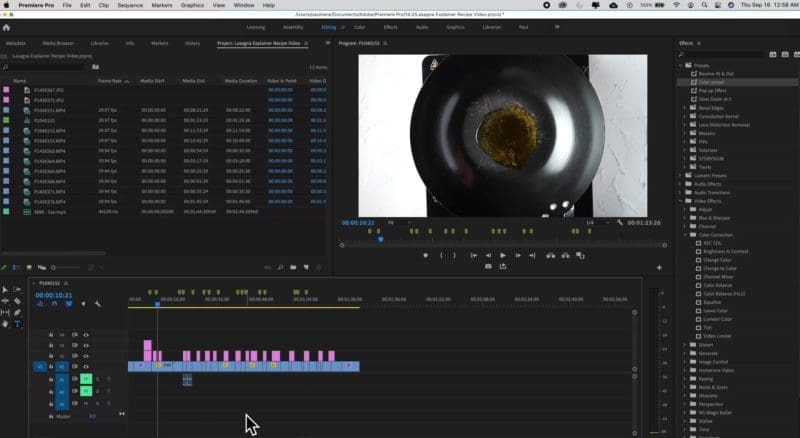Open the Markers menu
The width and height of the screenshot is (800, 438).
point(162,5)
